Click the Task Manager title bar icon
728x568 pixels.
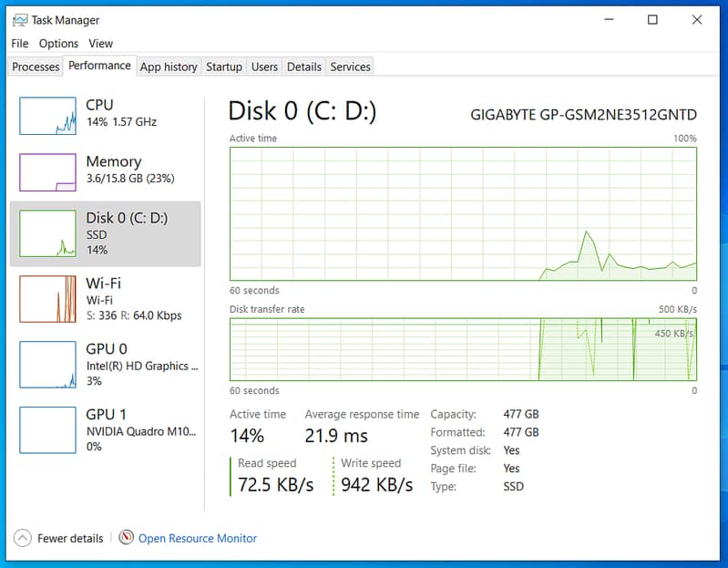click(x=19, y=20)
